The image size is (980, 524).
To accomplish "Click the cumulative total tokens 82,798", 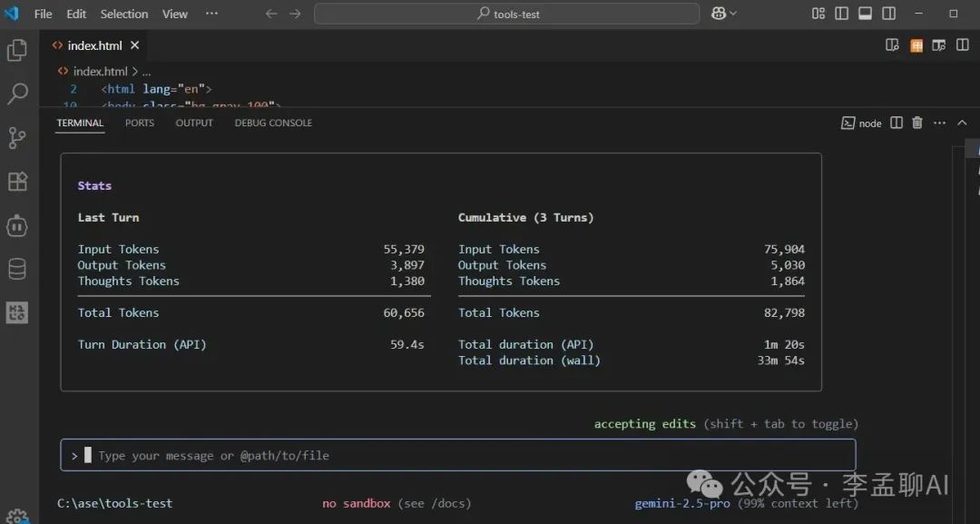I will [784, 312].
